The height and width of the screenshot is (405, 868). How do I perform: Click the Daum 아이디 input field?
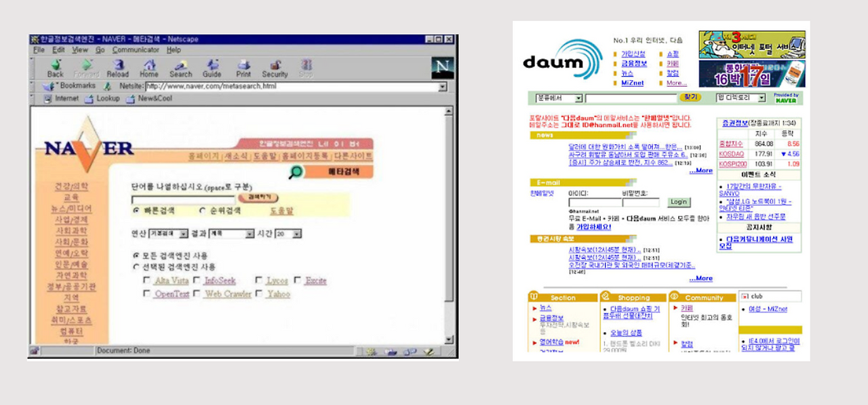(594, 202)
